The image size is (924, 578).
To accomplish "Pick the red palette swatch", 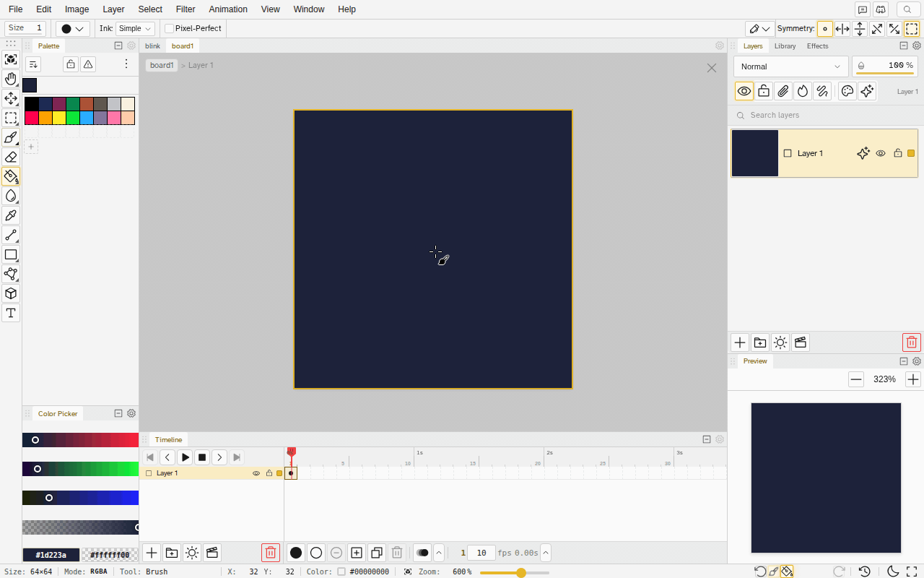I will 32,118.
